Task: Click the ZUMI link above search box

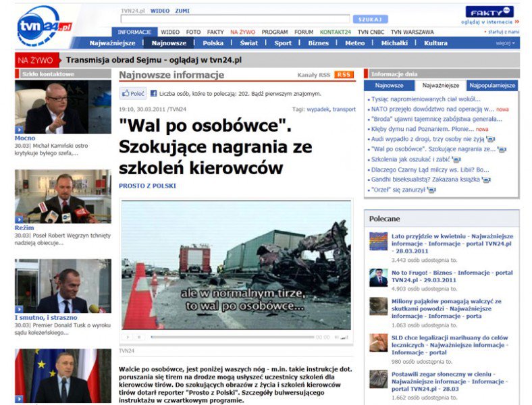Action: coord(182,11)
